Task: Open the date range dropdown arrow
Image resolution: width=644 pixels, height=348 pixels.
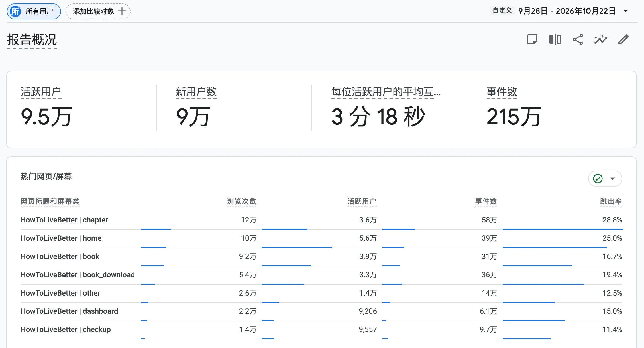Action: pyautogui.click(x=626, y=11)
